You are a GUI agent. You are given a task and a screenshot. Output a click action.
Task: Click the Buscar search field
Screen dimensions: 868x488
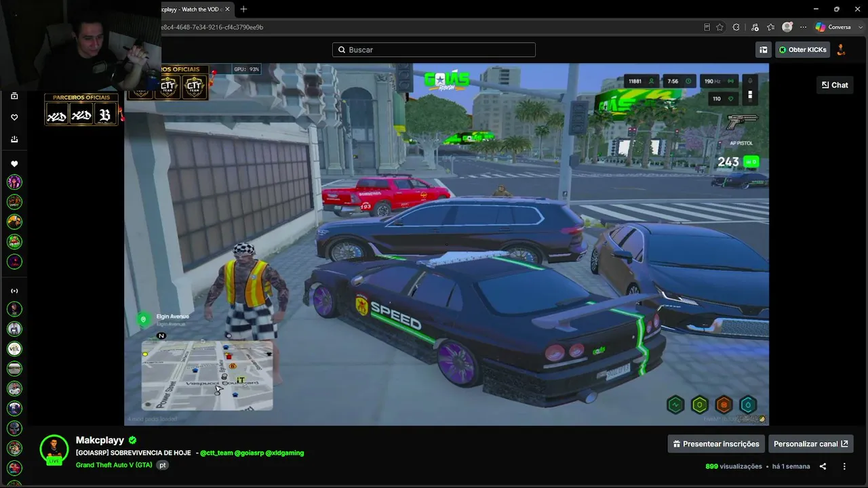click(434, 49)
